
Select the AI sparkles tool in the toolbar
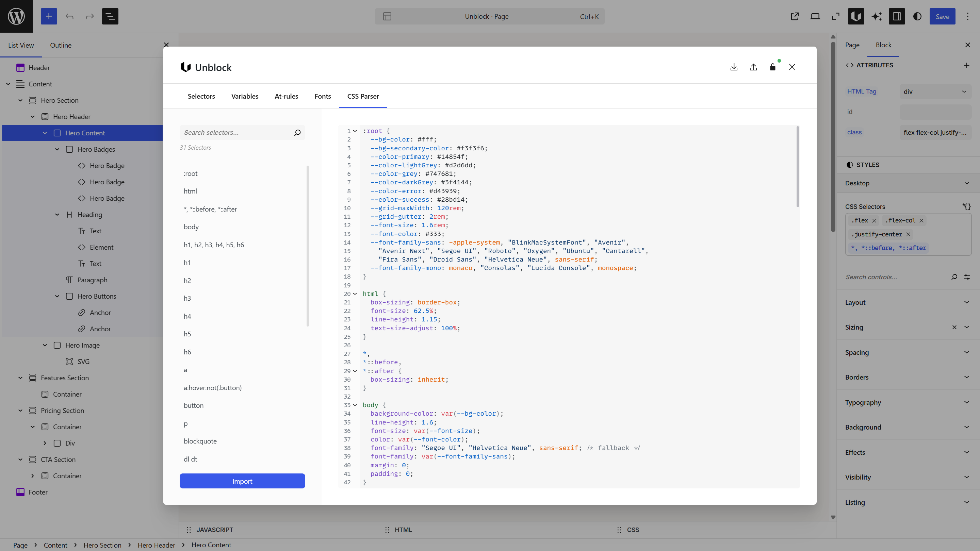pyautogui.click(x=877, y=16)
